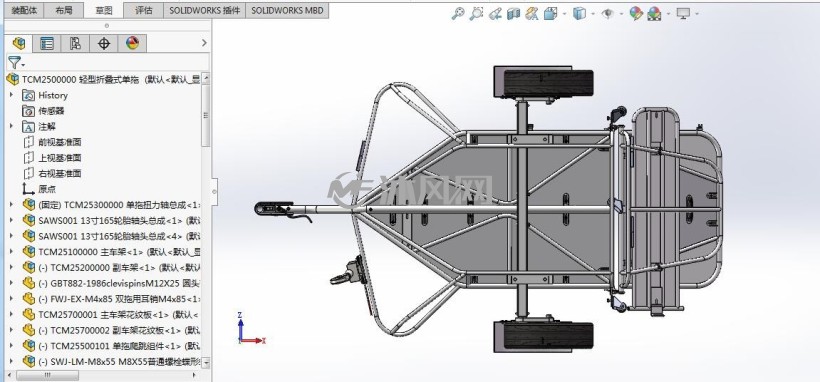
Task: Expand the manager panel tabs chevron
Action: (x=204, y=43)
